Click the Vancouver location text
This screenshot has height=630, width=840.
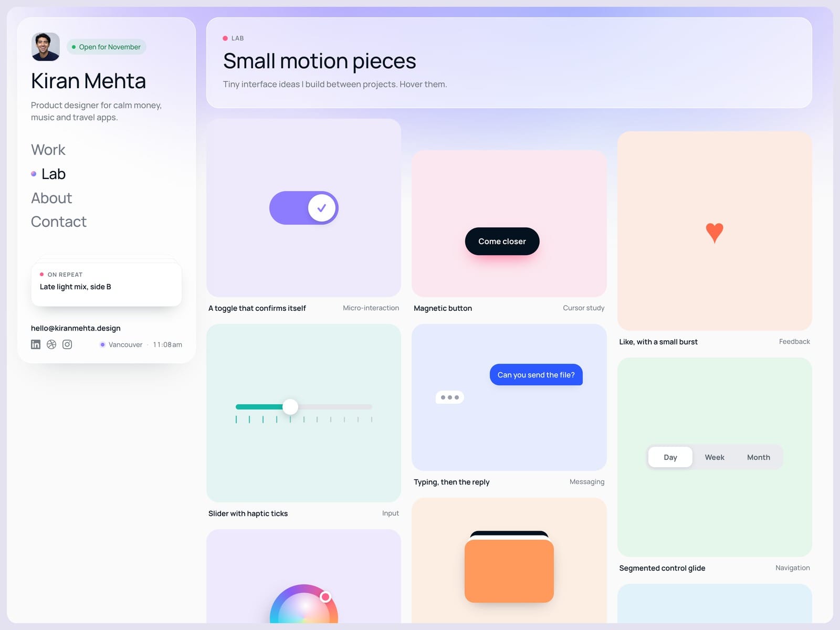[x=125, y=345]
